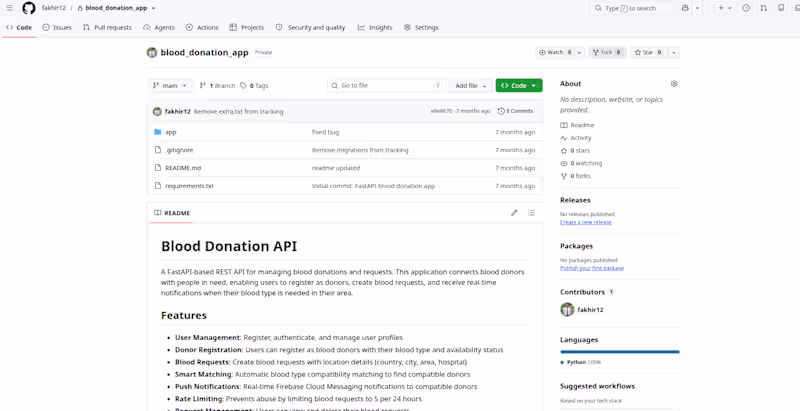Open the Actions tab
This screenshot has width=800, height=411.
click(202, 28)
